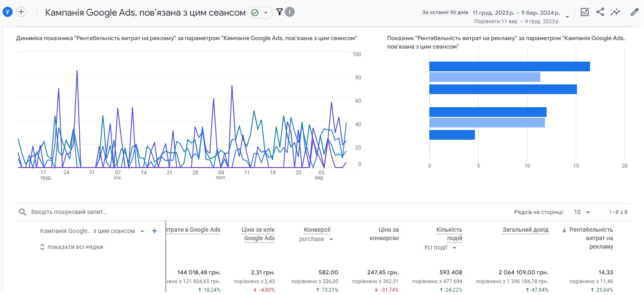This screenshot has width=644, height=295.
Task: Open the "Усі події" events dropdown
Action: [x=441, y=248]
